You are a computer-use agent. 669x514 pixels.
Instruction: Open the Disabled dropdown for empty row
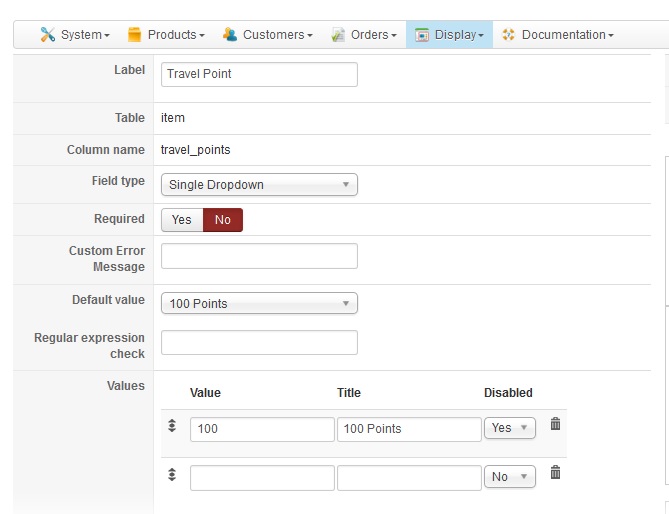click(510, 477)
